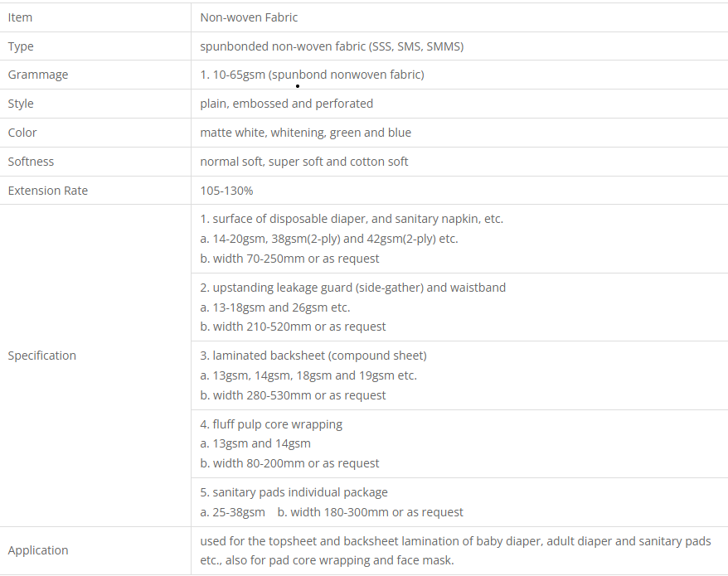Click "normal soft, super soft and cotton soft"
The image size is (728, 576).
303,162
